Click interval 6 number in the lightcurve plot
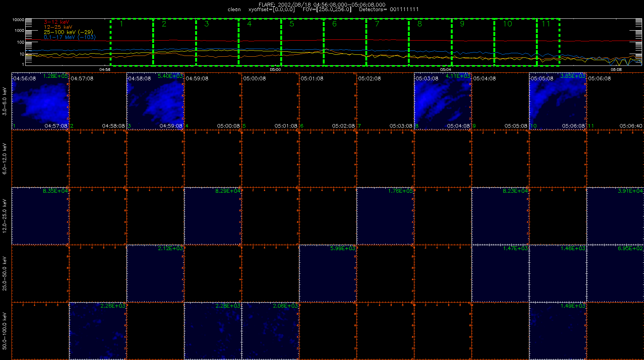 pos(334,24)
